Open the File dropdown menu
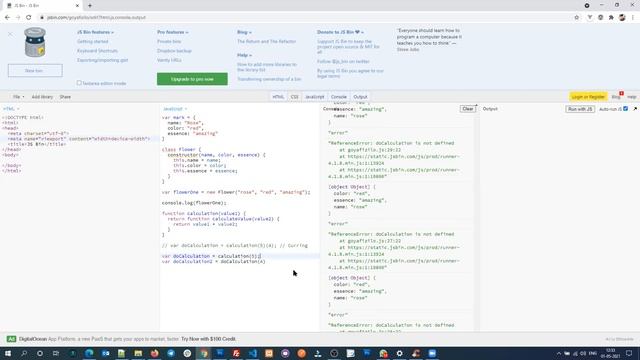This screenshot has width=640, height=360. coord(18,97)
